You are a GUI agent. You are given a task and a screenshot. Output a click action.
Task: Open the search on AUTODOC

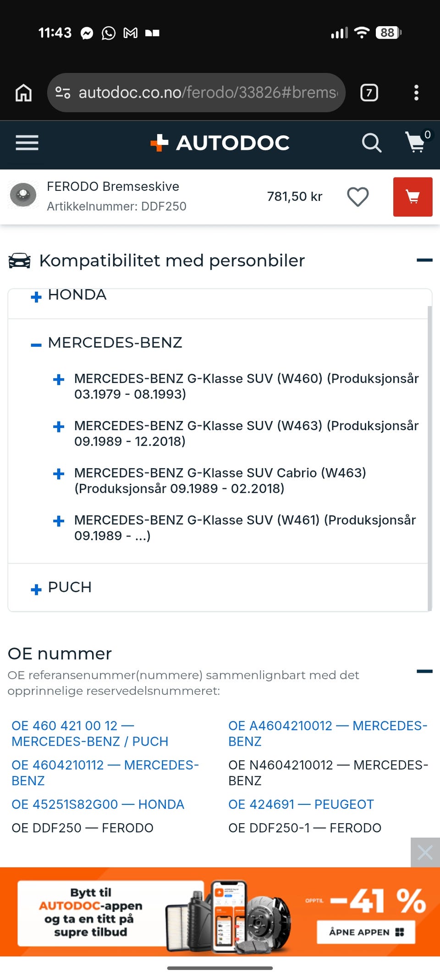pyautogui.click(x=371, y=143)
